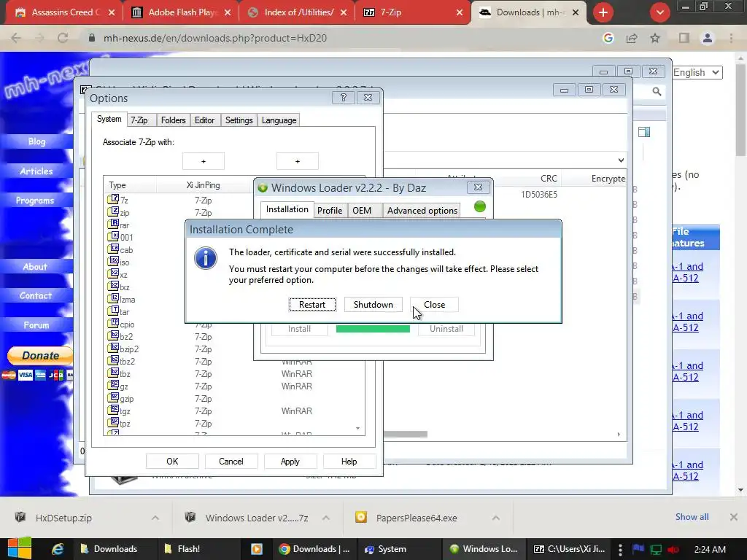The width and height of the screenshot is (747, 560).
Task: Select the tgz file type icon
Action: click(x=113, y=410)
